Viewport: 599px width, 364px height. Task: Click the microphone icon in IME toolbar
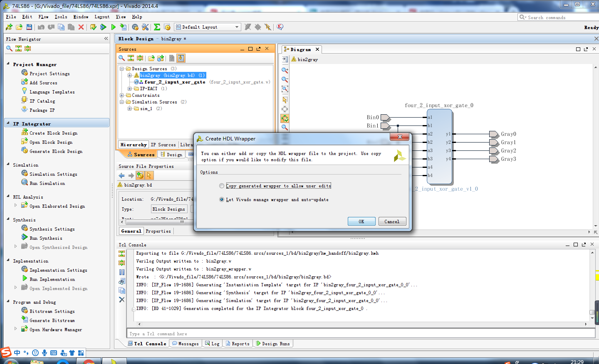pos(45,353)
